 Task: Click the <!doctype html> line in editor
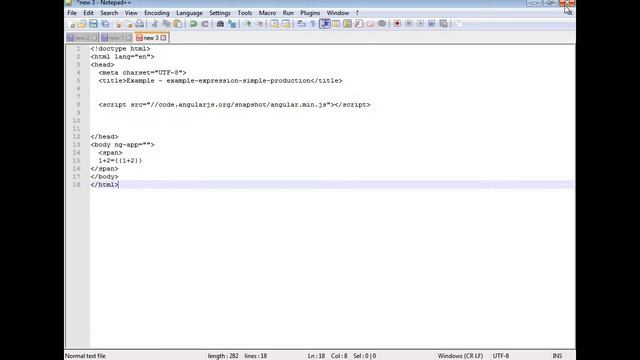[120, 49]
